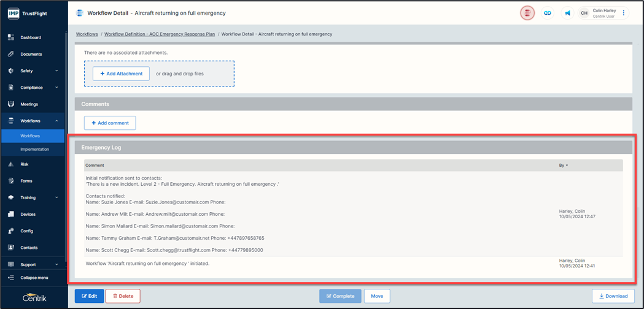Viewport: 644px width, 309px height.
Task: Open announcements megaphone icon
Action: coord(568,13)
